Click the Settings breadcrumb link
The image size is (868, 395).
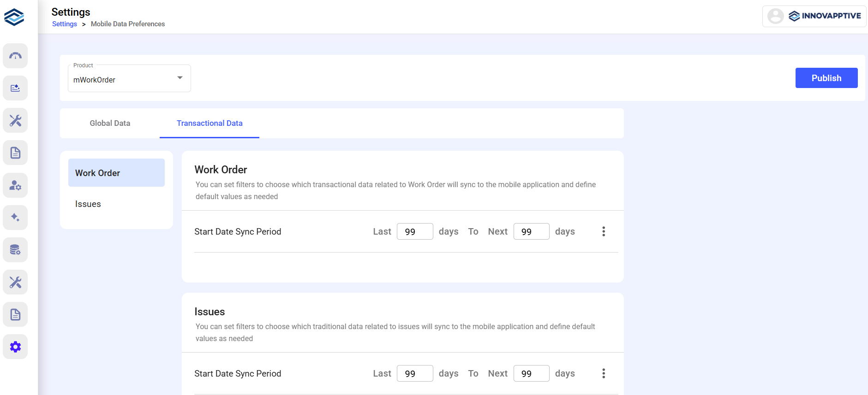(x=65, y=24)
